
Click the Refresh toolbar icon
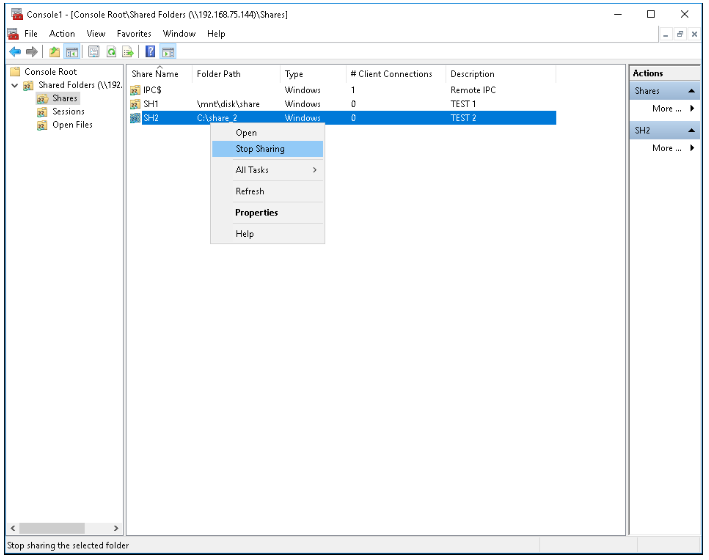click(x=110, y=52)
